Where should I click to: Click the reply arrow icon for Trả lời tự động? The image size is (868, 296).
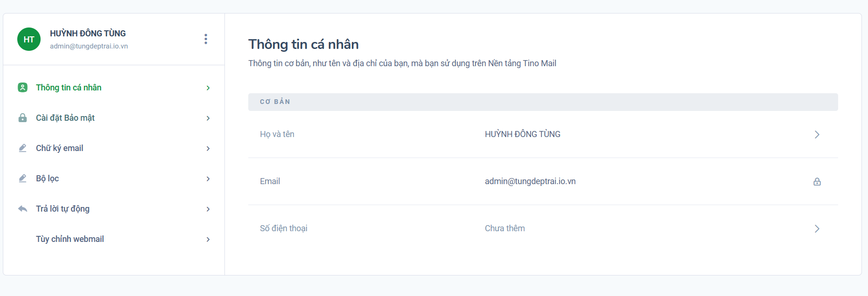click(22, 209)
